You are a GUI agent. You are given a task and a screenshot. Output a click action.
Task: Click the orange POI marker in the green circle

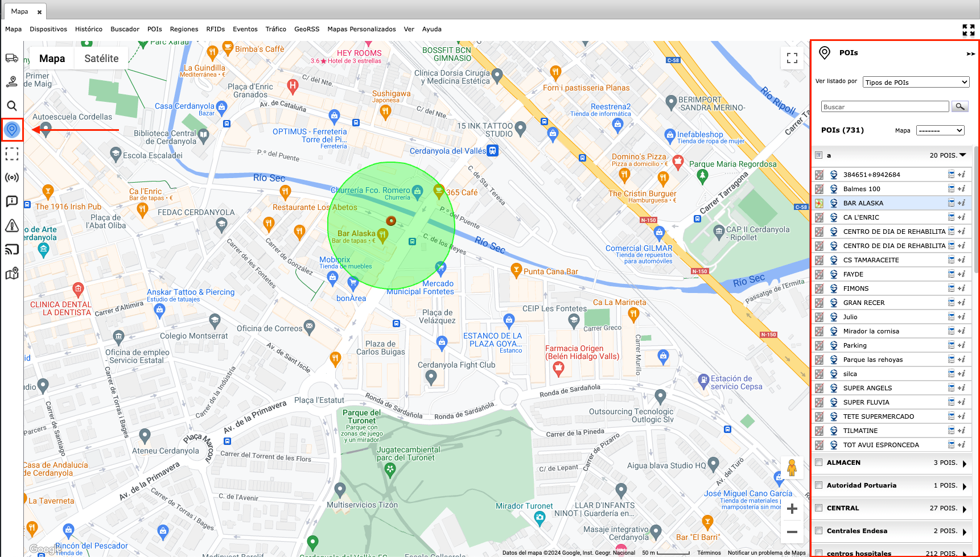click(391, 221)
